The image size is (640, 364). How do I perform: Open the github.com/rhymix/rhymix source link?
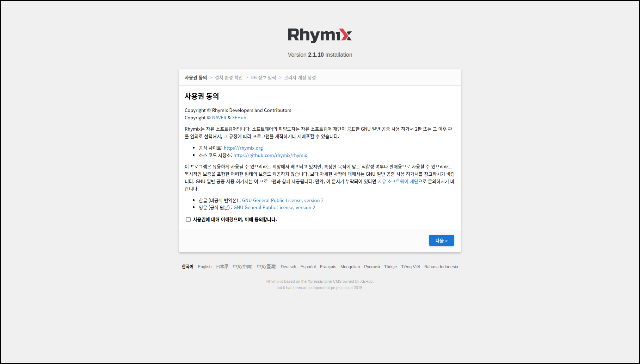click(270, 156)
